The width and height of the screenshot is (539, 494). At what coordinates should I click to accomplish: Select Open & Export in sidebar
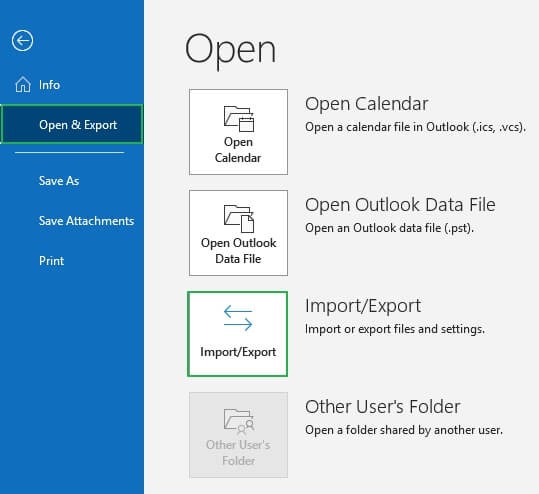pyautogui.click(x=72, y=124)
